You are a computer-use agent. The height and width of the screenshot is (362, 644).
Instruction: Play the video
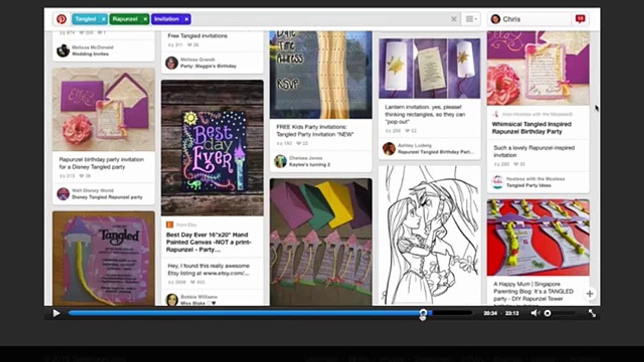pos(56,313)
